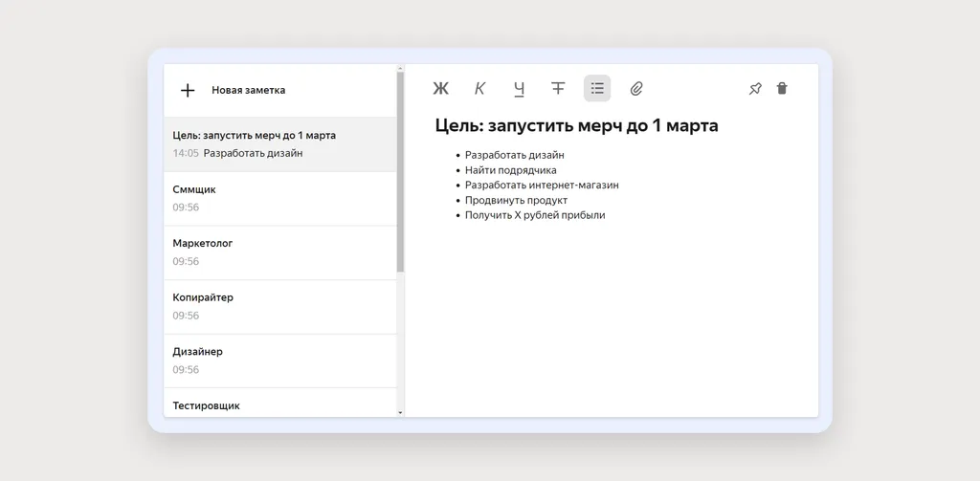
Task: Click the plus icon for new note
Action: [188, 91]
